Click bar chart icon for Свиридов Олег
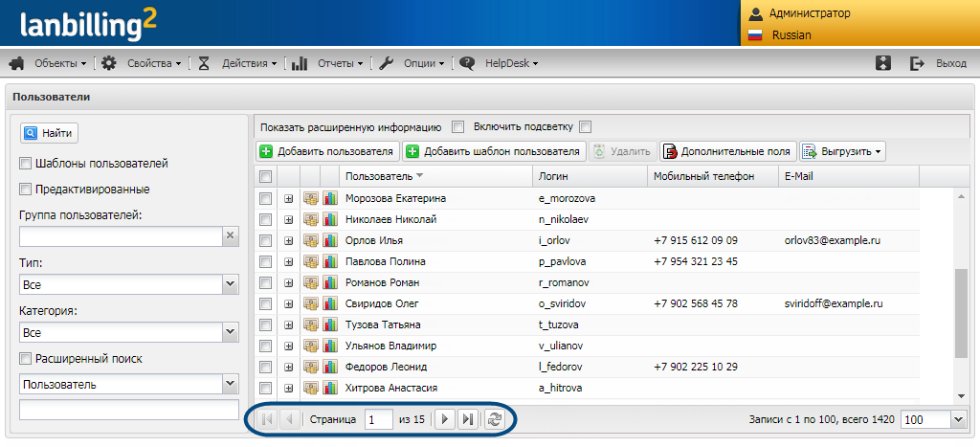980x447 pixels. (330, 303)
